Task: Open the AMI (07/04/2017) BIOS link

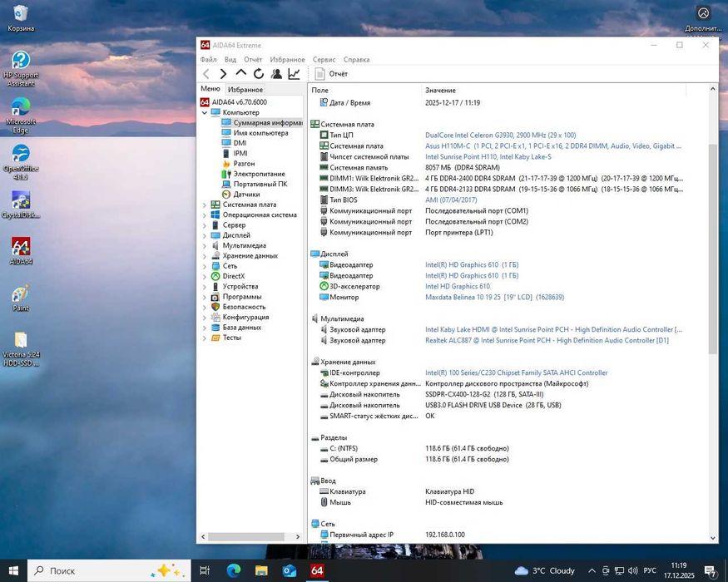Action: [451, 200]
